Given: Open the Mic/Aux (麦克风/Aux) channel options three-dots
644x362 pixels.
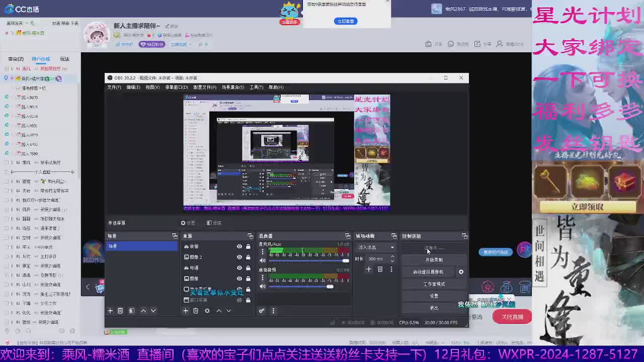Looking at the screenshot, I should point(262,251).
